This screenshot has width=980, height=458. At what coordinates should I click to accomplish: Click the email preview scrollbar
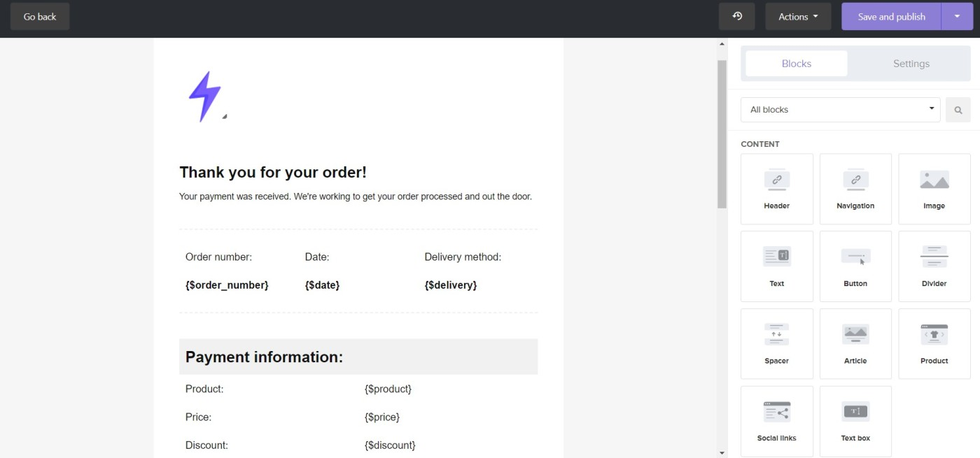(x=722, y=133)
